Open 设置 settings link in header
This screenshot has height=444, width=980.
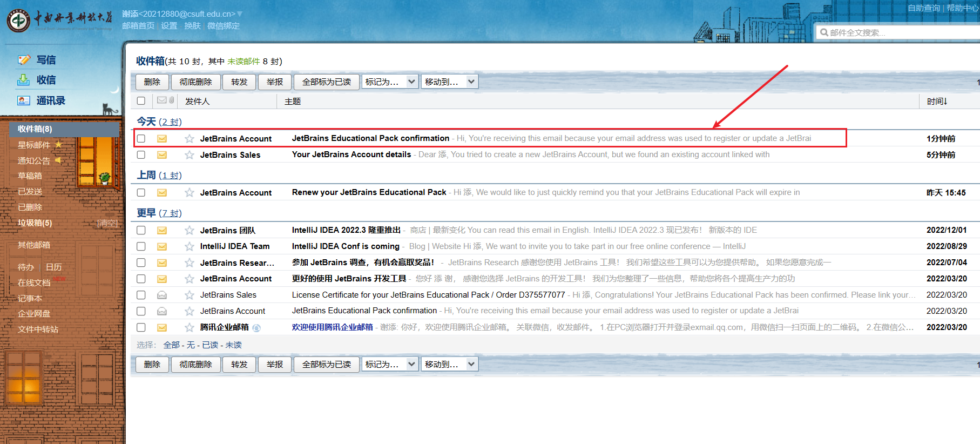(x=169, y=26)
